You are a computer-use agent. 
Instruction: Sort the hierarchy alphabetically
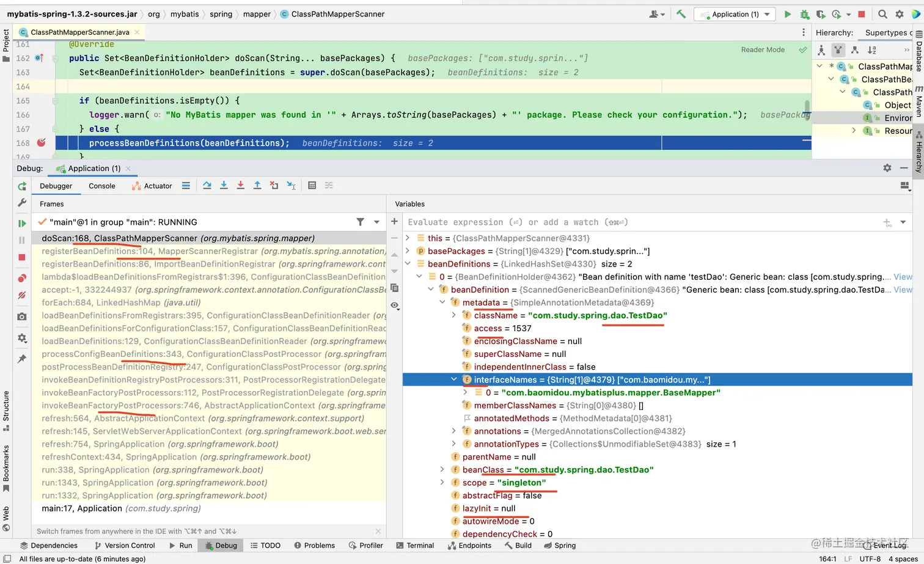(872, 50)
